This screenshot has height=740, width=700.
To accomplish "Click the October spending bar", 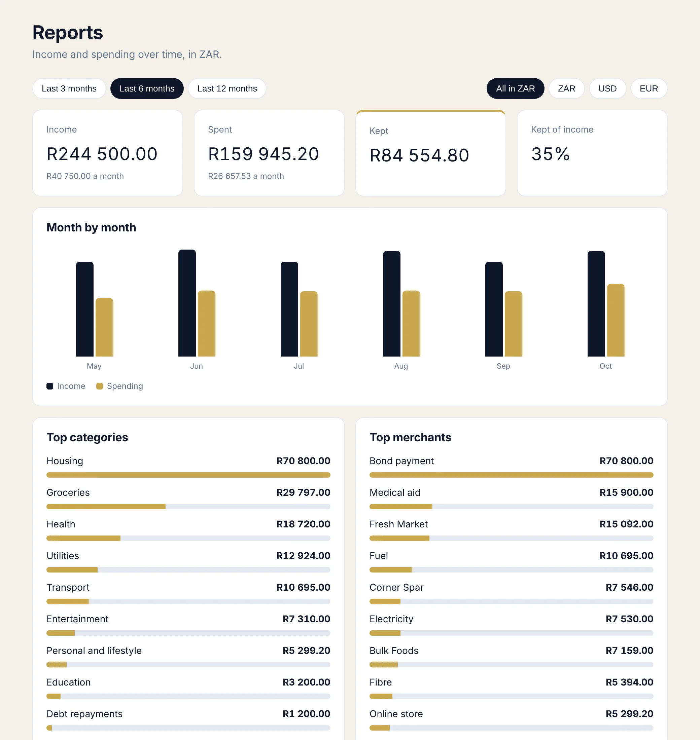I will click(616, 321).
